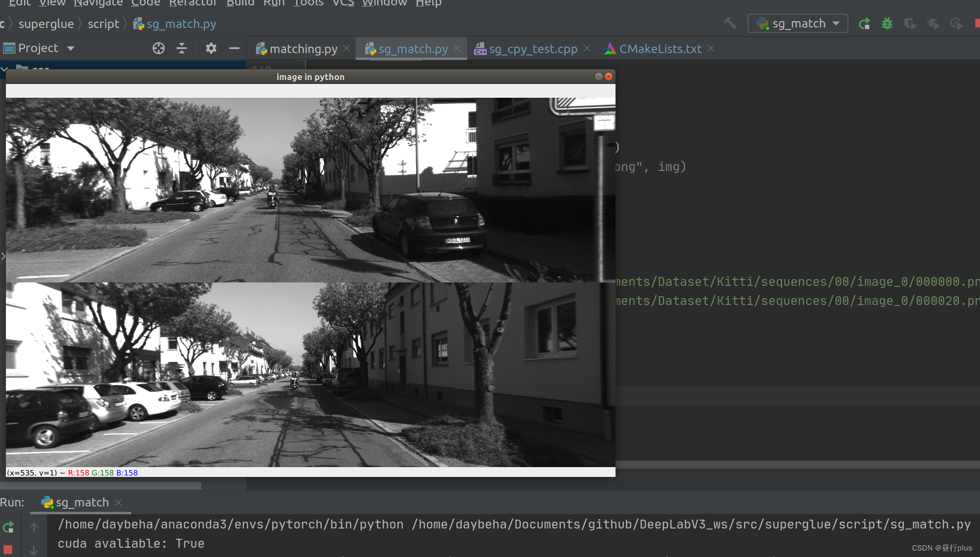The width and height of the screenshot is (980, 557).
Task: Click the python interpreter path in console
Action: 231,525
